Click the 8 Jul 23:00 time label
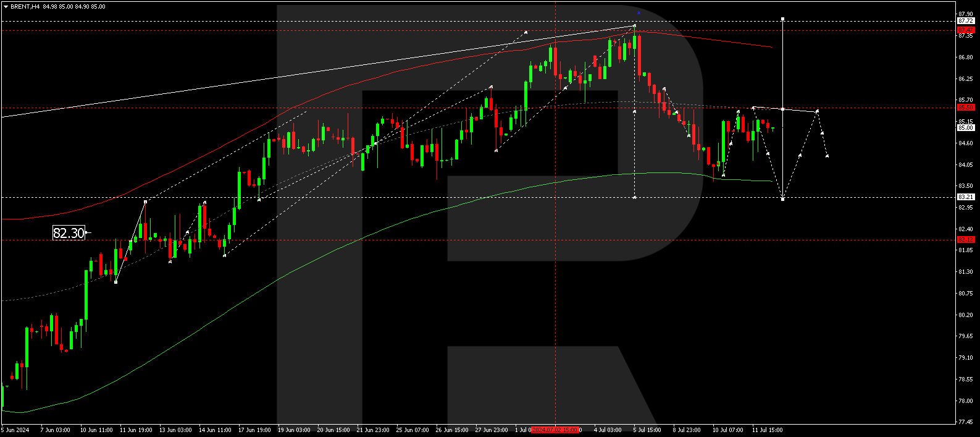This screenshot has width=980, height=437. pos(687,430)
